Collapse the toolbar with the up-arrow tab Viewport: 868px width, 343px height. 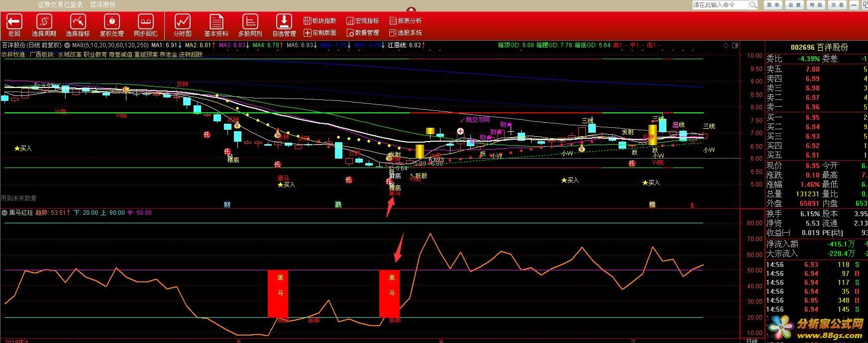click(411, 9)
